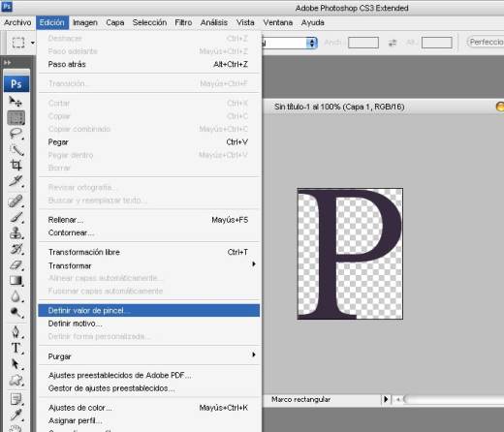Viewport: 504px width, 432px height.
Task: Open the Archivo menu
Action: click(17, 22)
